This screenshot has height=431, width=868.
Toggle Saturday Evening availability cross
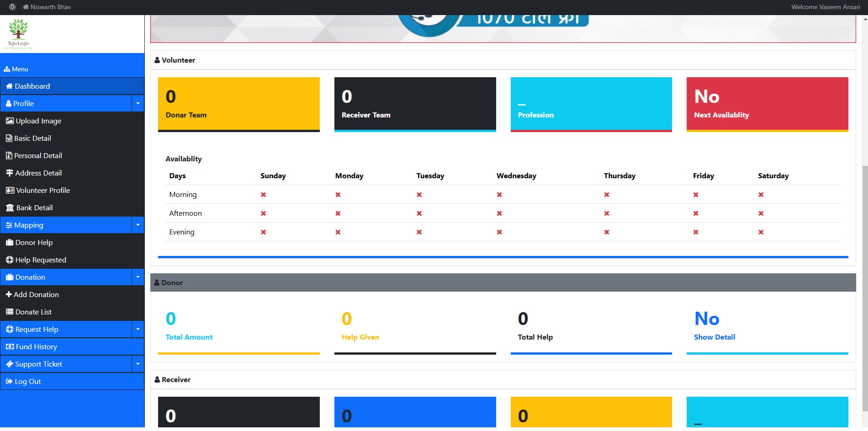click(x=761, y=232)
